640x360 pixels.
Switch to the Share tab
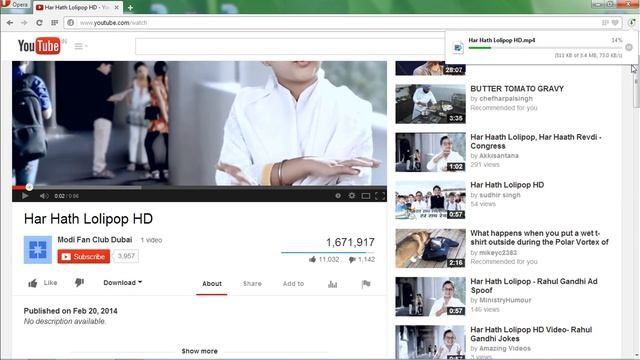(252, 284)
